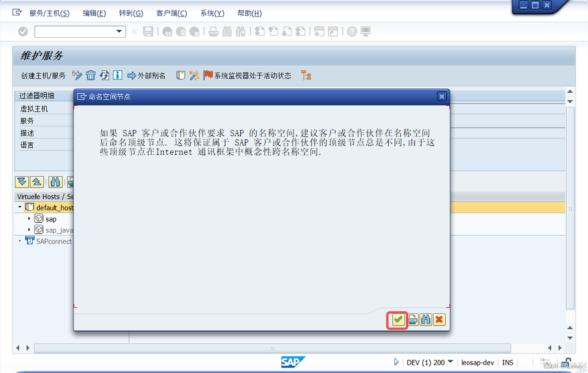The width and height of the screenshot is (588, 373).
Task: Select the SAPconnect tree item
Action: [x=54, y=242]
